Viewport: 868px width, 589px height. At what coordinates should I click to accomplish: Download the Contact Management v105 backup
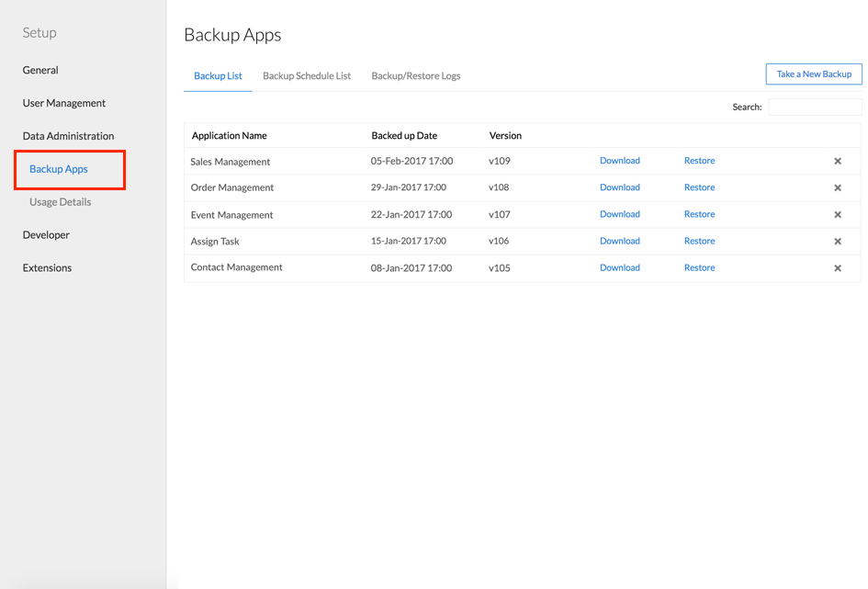point(619,268)
